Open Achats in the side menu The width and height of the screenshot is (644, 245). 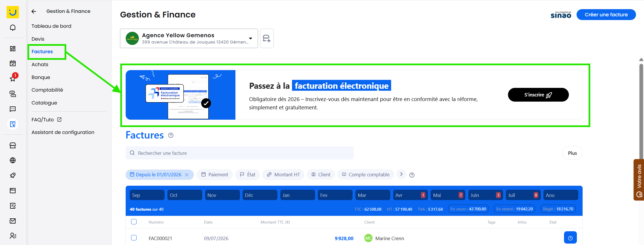tap(40, 64)
